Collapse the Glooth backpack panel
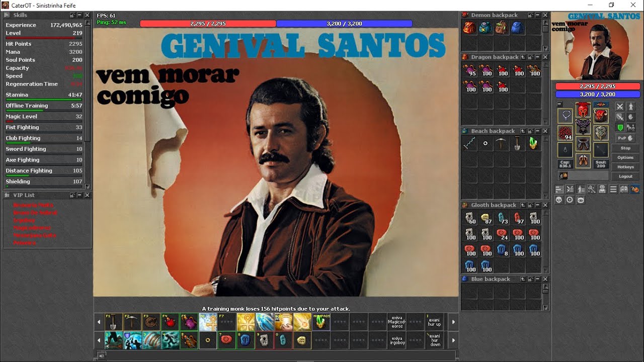This screenshot has height=362, width=644. click(x=537, y=205)
